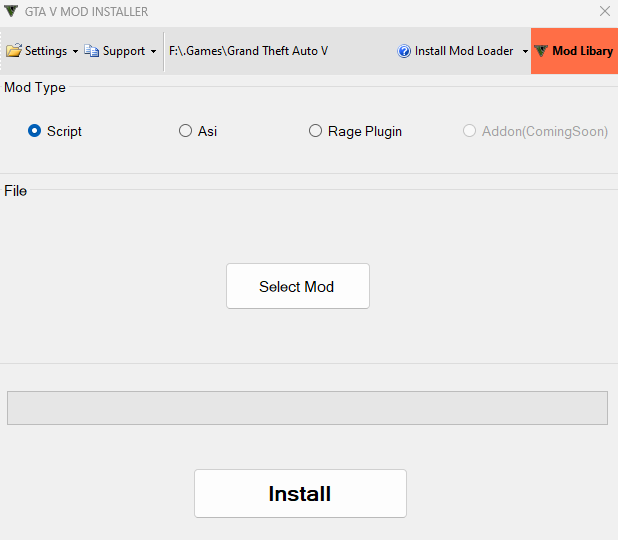The width and height of the screenshot is (618, 540).
Task: Expand the Support dropdown arrow
Action: coord(153,51)
